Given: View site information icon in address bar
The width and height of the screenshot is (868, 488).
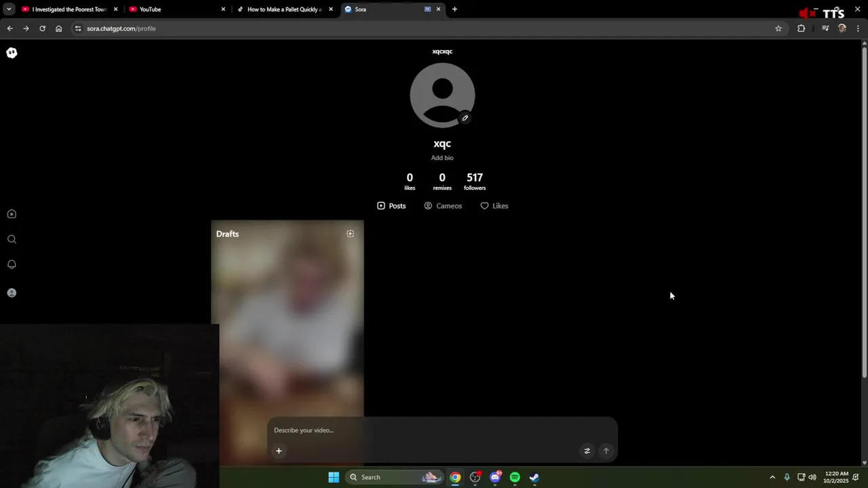Looking at the screenshot, I should (78, 28).
